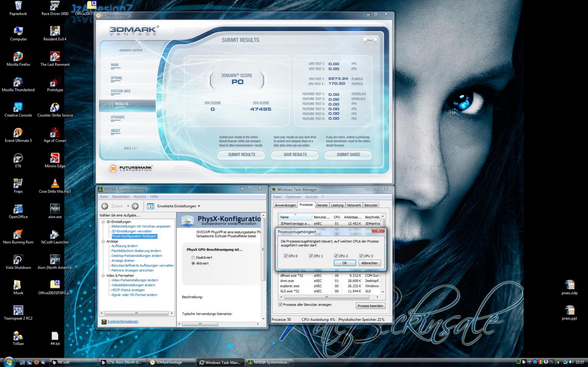Launch Nero Burning Rom shortcut
Viewport: 588px width, 367px height.
coord(18,237)
